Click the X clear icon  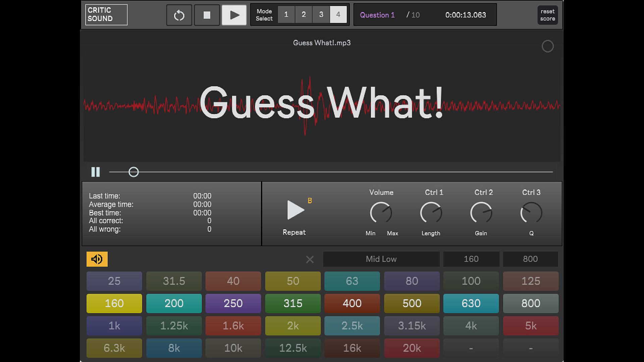pyautogui.click(x=310, y=259)
